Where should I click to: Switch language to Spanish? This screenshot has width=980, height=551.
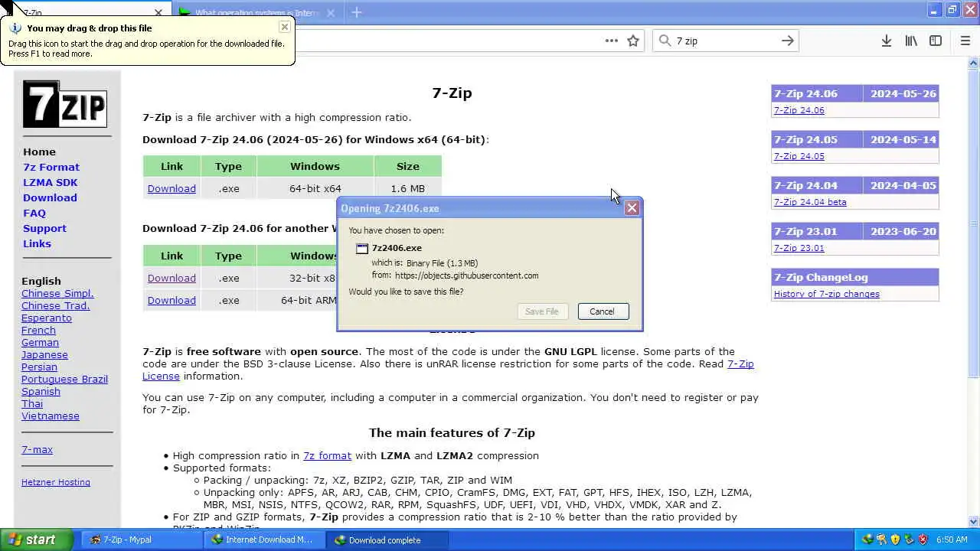coord(41,391)
